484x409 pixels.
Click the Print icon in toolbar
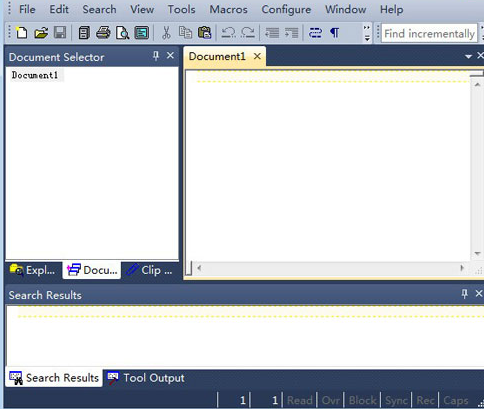click(103, 33)
